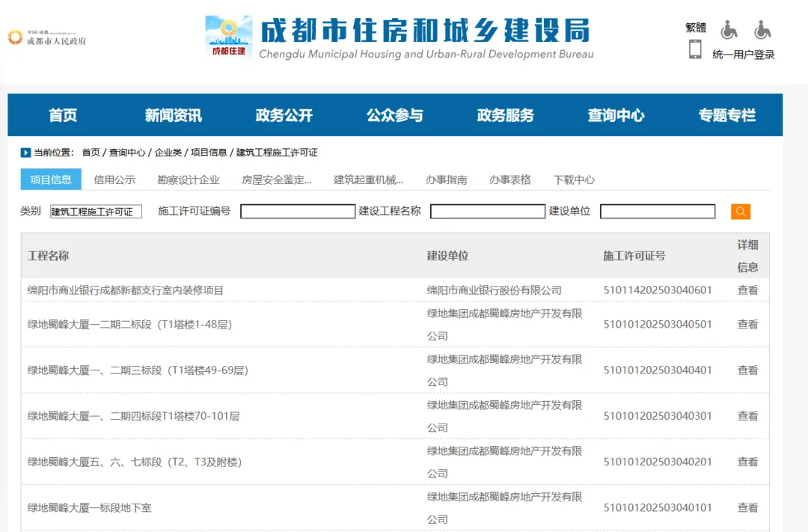Click the 工程名称 column header
Screen dimensions: 808x532
coord(48,256)
